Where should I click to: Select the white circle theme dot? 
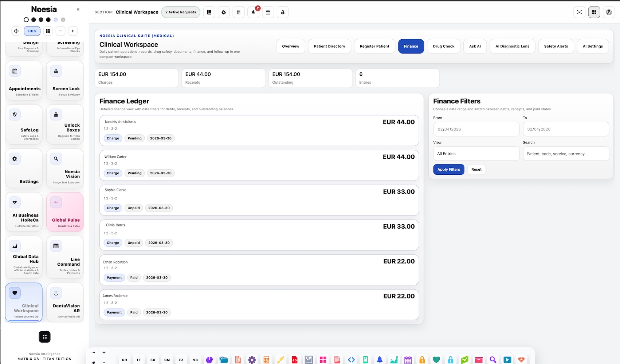[26, 20]
